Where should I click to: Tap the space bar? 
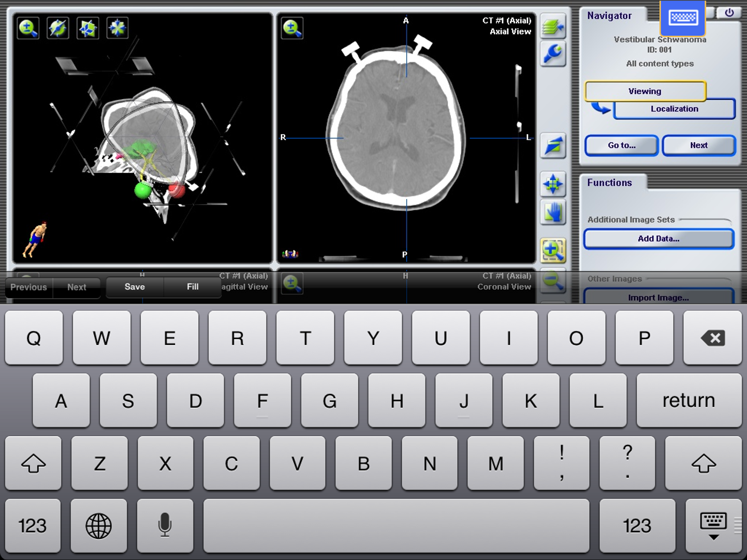coord(396,526)
